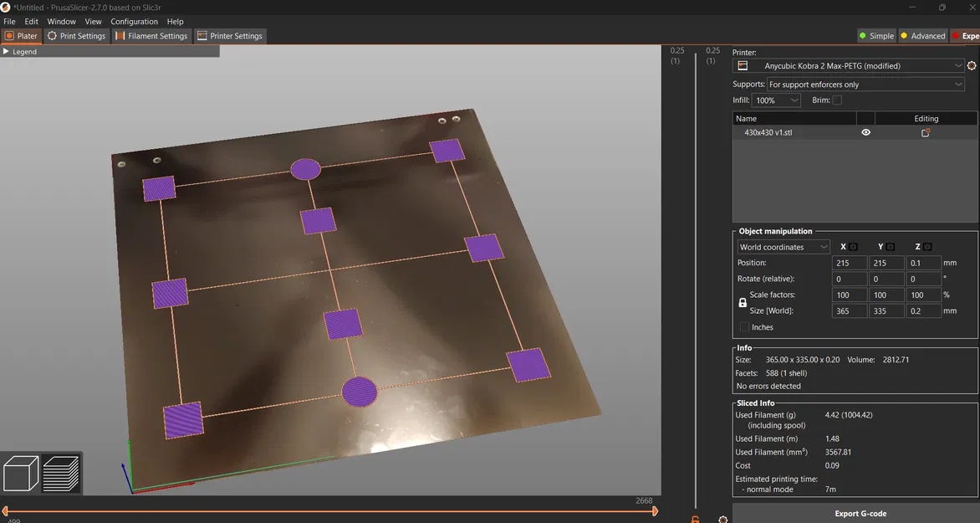Viewport: 980px width, 523px height.
Task: Open the Printer preset dropdown
Action: [849, 66]
